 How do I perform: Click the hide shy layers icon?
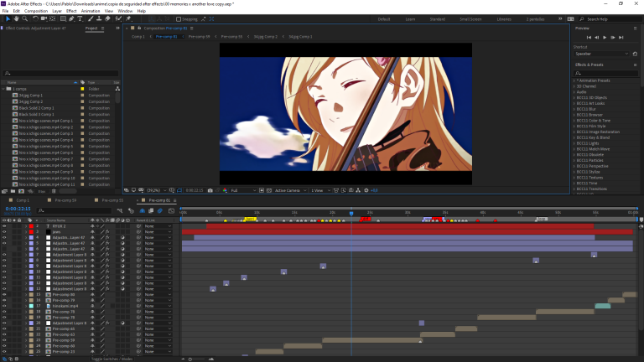click(x=142, y=210)
